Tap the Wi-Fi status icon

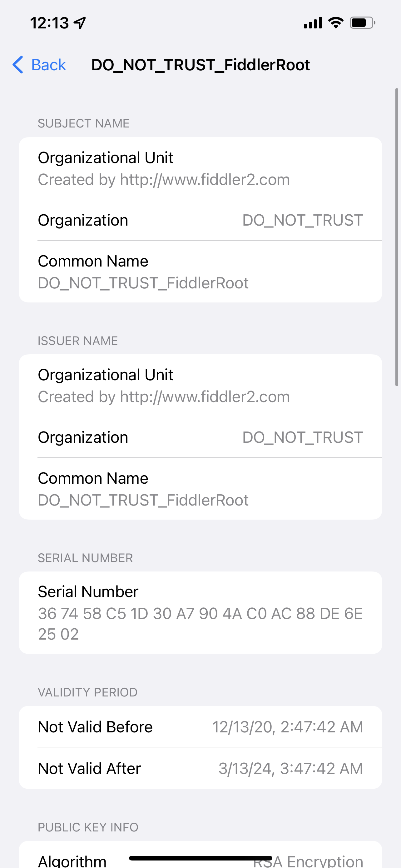tap(336, 23)
